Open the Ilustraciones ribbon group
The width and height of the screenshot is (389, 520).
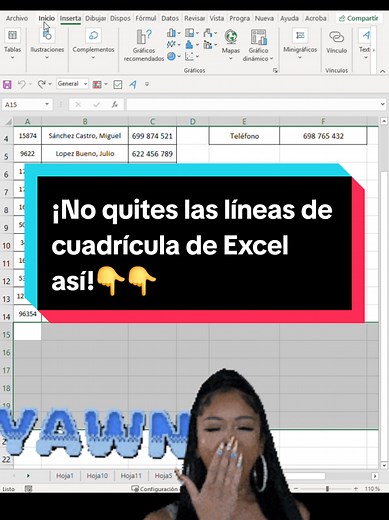[x=47, y=44]
